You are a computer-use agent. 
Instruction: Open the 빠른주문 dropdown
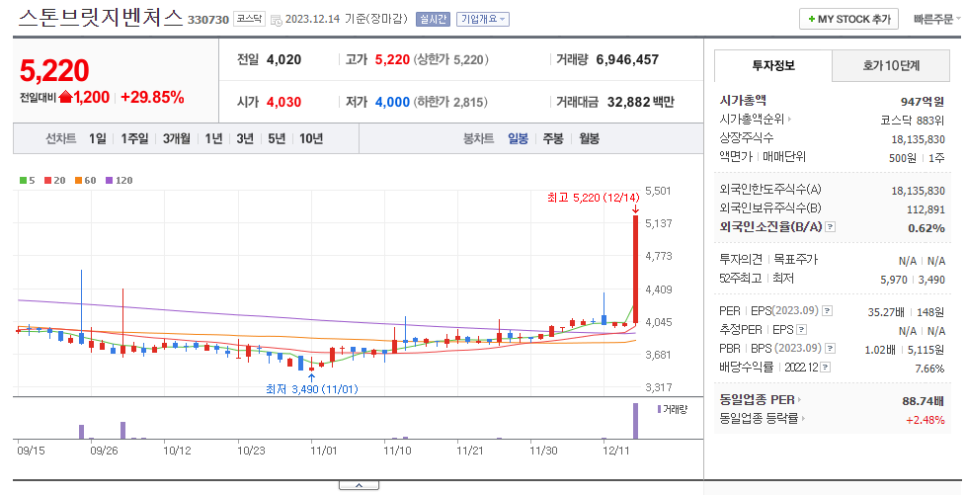937,19
